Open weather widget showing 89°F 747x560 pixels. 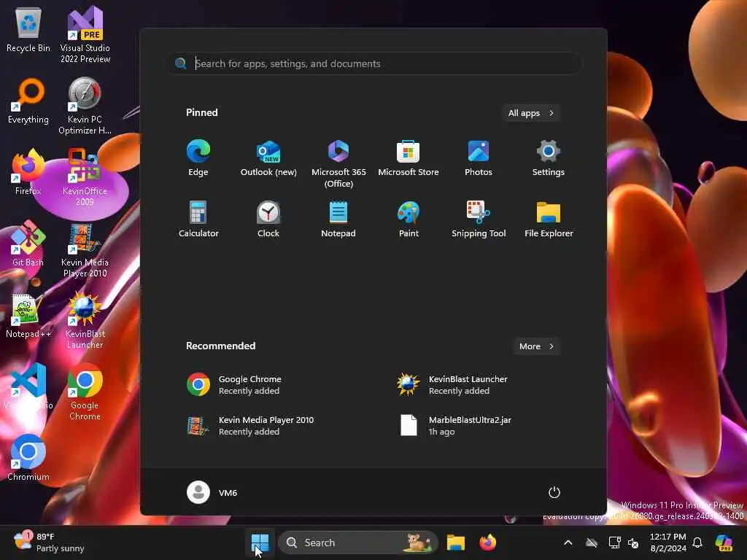pyautogui.click(x=49, y=542)
